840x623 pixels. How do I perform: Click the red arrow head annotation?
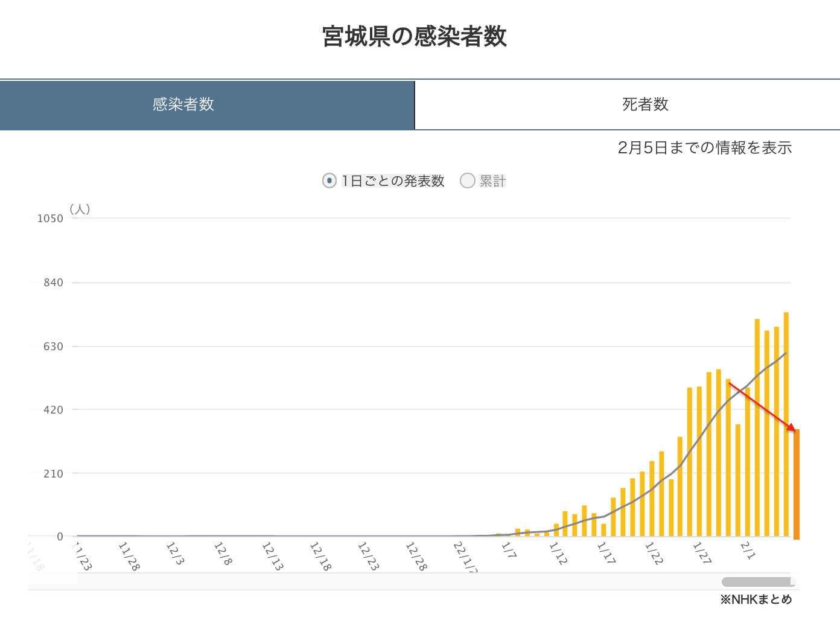pyautogui.click(x=792, y=427)
